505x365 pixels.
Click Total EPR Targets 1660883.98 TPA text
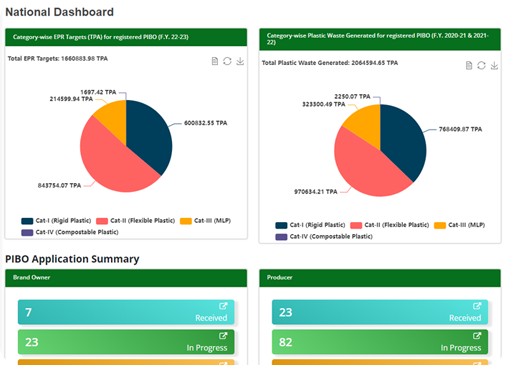[x=58, y=59]
